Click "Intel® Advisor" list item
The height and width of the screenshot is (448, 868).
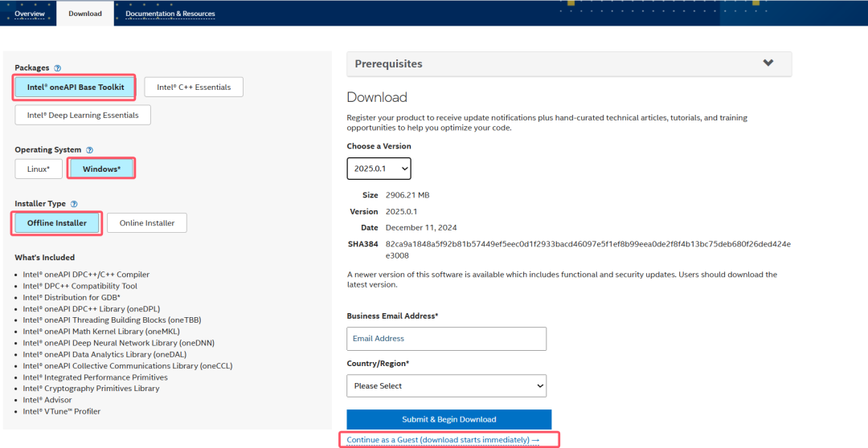pyautogui.click(x=47, y=400)
